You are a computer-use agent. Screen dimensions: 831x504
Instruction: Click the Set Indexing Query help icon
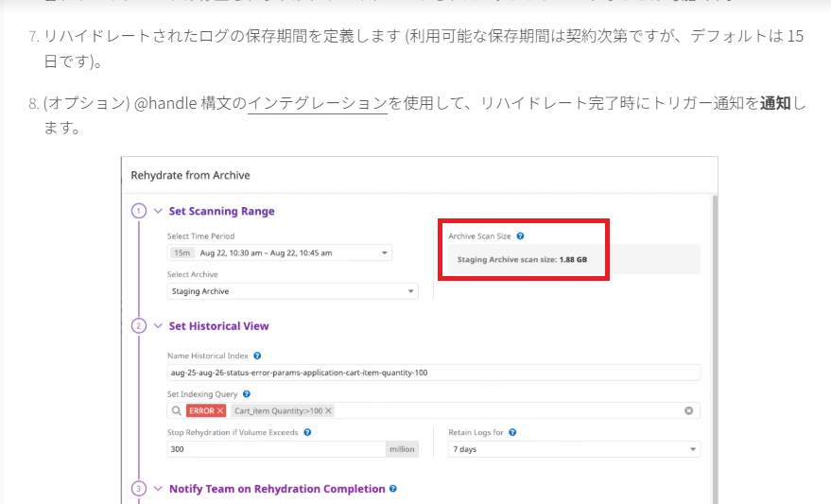(247, 394)
